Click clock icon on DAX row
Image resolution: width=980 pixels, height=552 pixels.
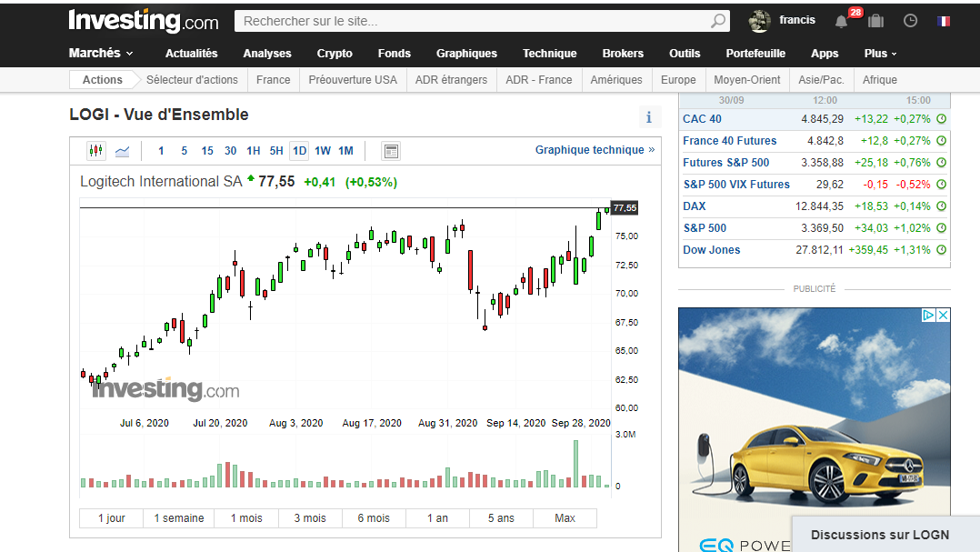click(x=941, y=206)
